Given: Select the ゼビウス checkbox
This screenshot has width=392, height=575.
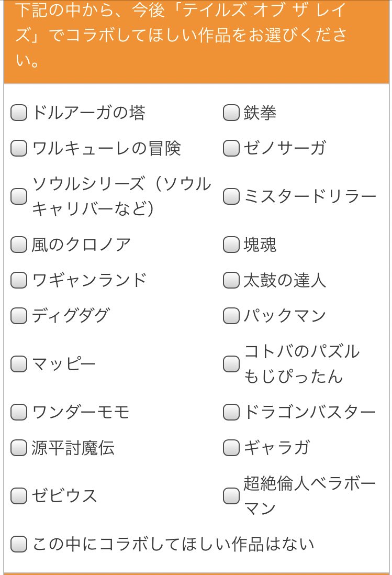Looking at the screenshot, I should click(19, 495).
